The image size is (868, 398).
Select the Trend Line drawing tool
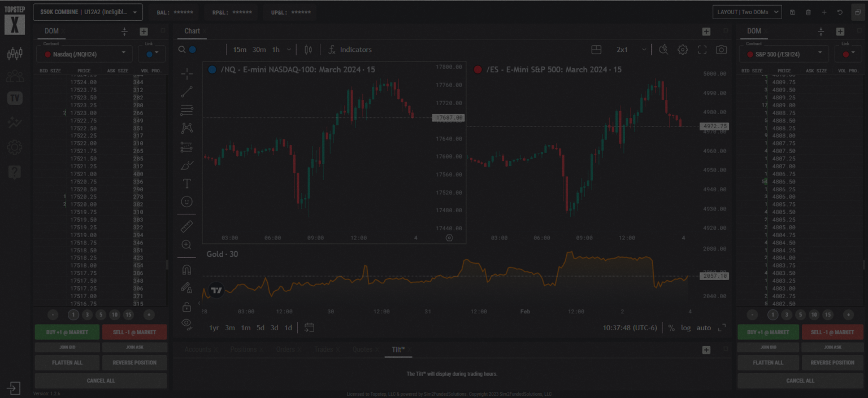[186, 91]
